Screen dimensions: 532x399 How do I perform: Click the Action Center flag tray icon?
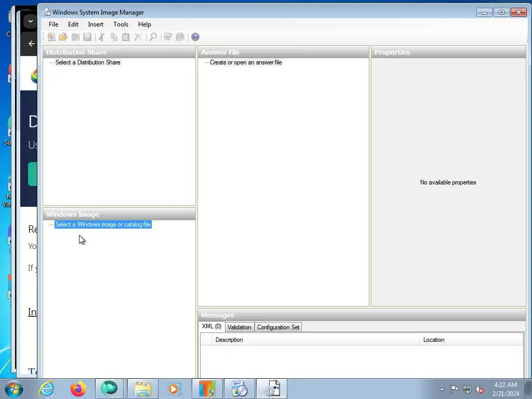tap(454, 389)
